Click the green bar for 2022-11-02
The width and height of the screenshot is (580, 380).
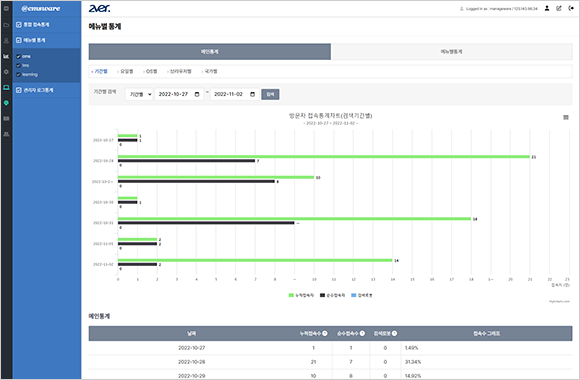255,260
